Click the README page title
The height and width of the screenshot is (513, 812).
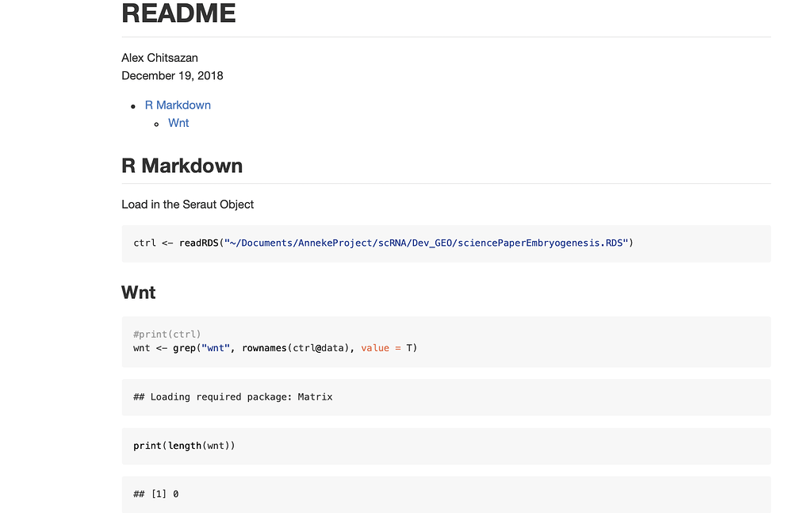point(178,13)
